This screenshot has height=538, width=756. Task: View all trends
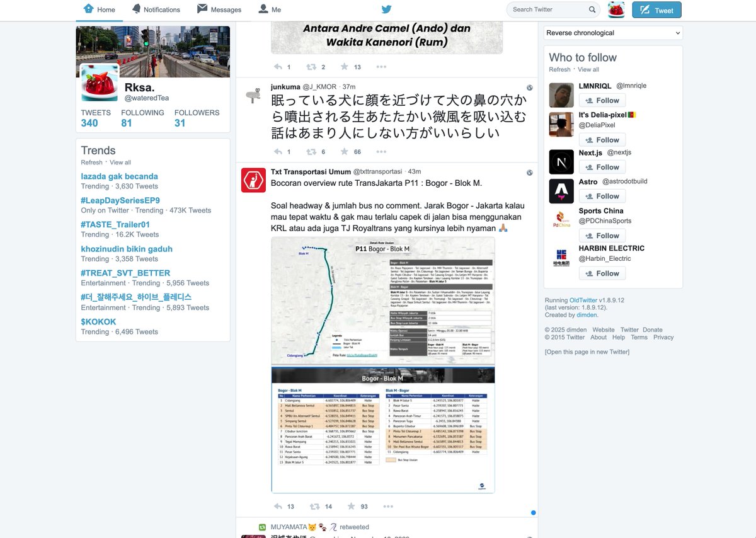120,163
